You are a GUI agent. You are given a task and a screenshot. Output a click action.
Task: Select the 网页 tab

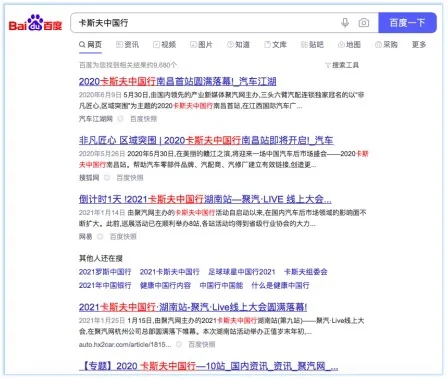90,45
